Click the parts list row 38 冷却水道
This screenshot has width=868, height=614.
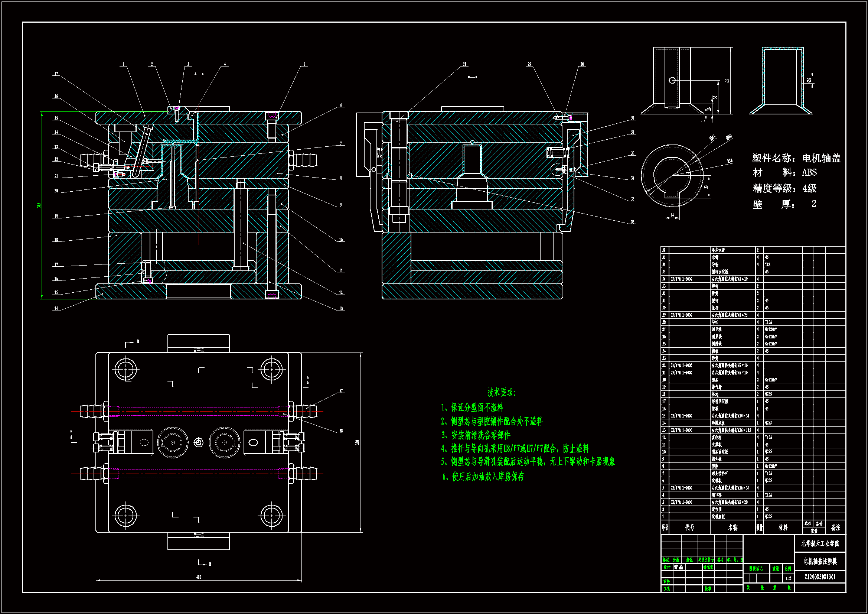pyautogui.click(x=718, y=250)
